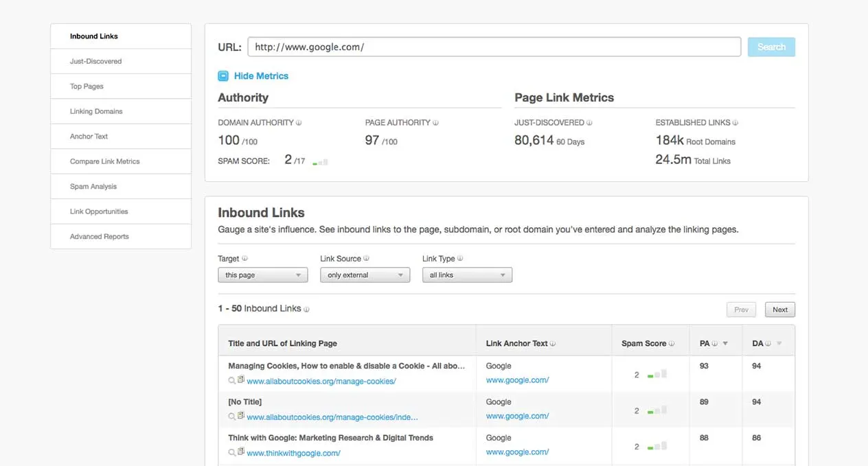Sort by DA using its column arrow

(779, 344)
